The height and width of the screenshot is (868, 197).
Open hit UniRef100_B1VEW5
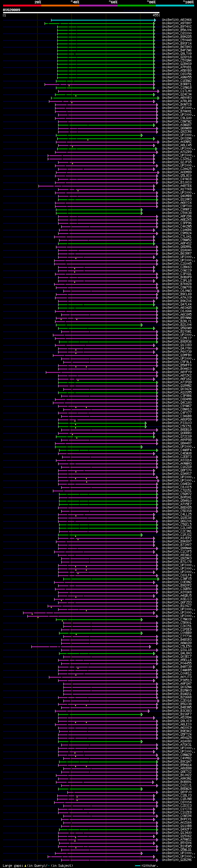click(176, 846)
